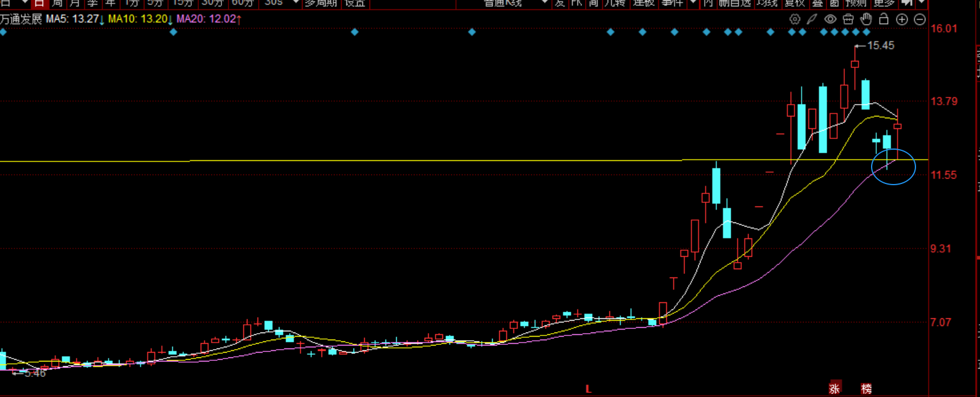
Task: Click the red L marker at bottom
Action: [588, 389]
